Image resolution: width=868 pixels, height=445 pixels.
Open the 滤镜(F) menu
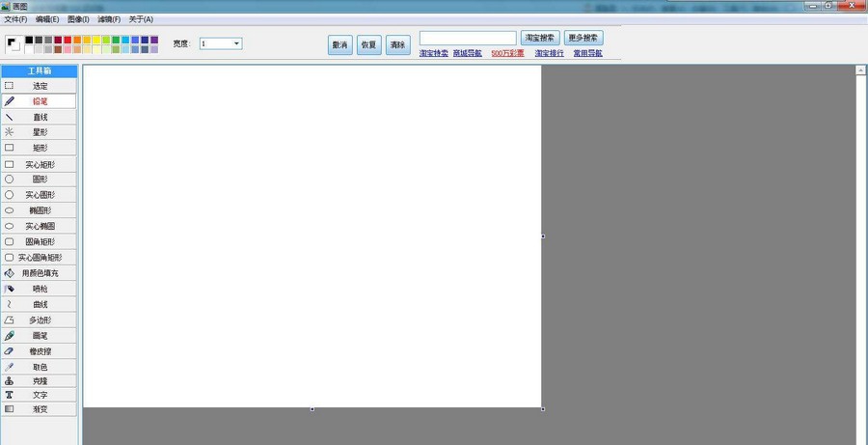click(109, 19)
